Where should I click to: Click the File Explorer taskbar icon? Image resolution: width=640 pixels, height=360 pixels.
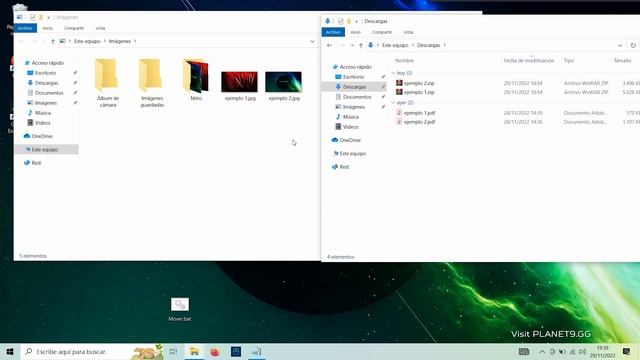point(194,351)
